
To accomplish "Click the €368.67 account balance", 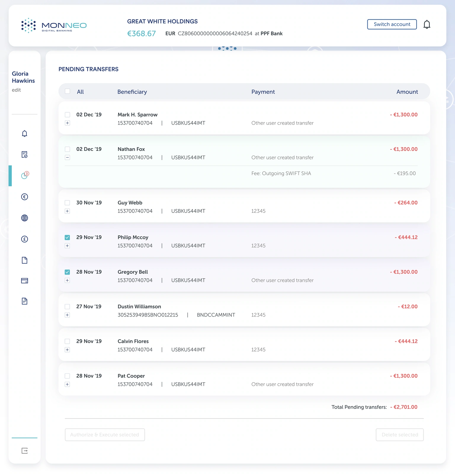I will click(142, 33).
